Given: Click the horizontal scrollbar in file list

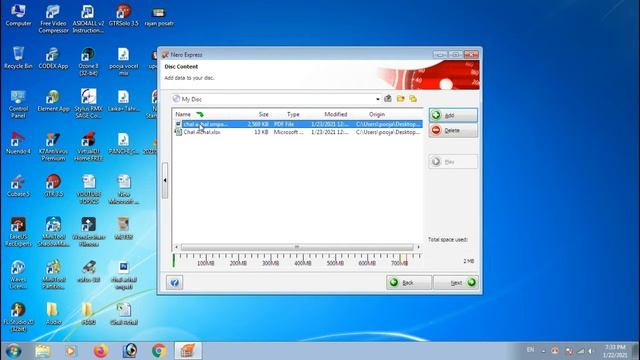Looking at the screenshot, I should (x=297, y=247).
